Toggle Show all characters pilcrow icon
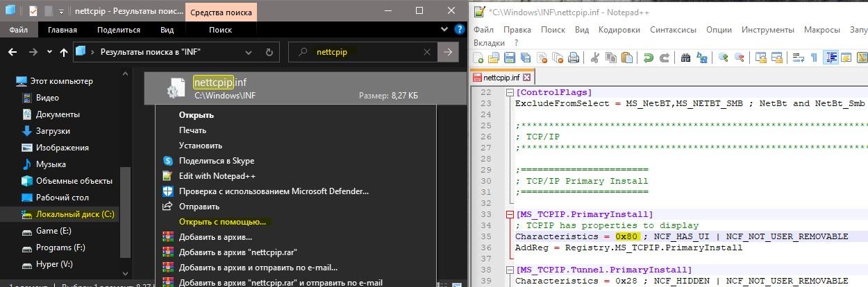 tap(814, 58)
